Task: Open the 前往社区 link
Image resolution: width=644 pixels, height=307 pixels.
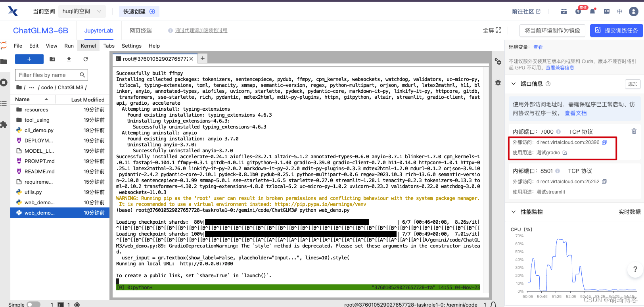Action: (x=526, y=12)
